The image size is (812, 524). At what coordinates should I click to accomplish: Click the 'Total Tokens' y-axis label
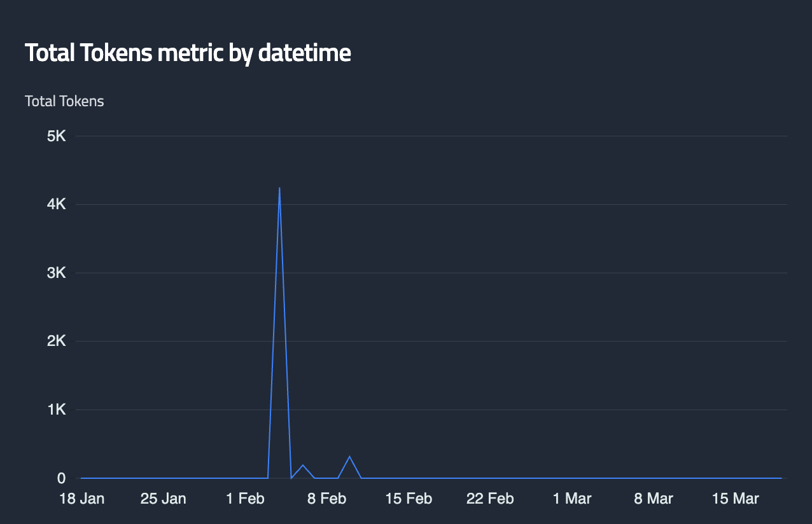tap(64, 101)
